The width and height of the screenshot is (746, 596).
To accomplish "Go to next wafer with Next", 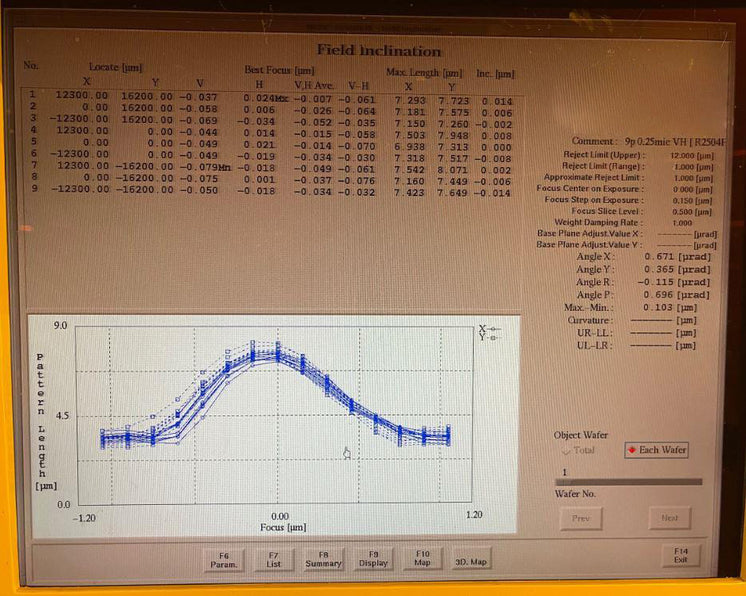I will (669, 518).
